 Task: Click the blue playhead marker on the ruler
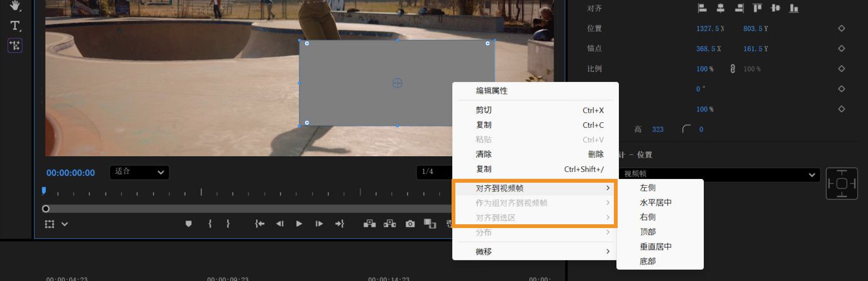point(43,190)
